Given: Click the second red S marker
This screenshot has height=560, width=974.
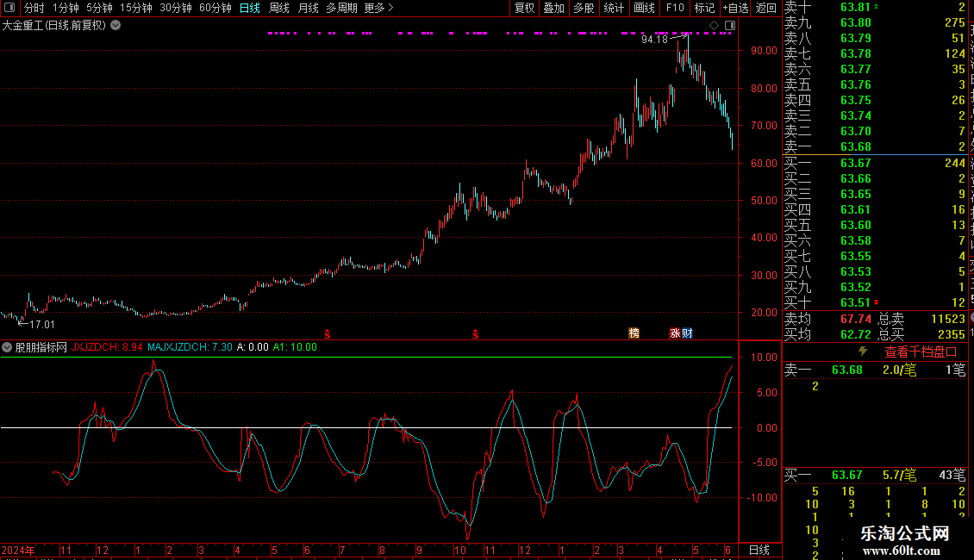Looking at the screenshot, I should point(476,334).
